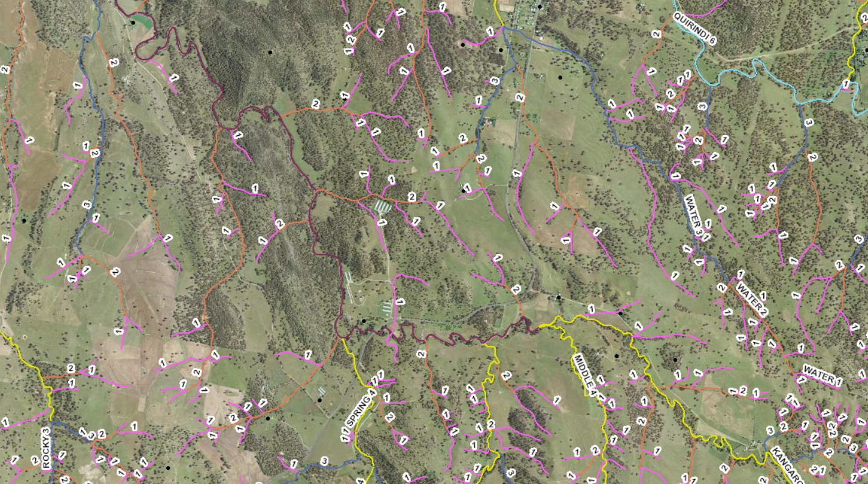868x484 pixels.
Task: Select the WATER 3 stream label
Action: pos(693,215)
